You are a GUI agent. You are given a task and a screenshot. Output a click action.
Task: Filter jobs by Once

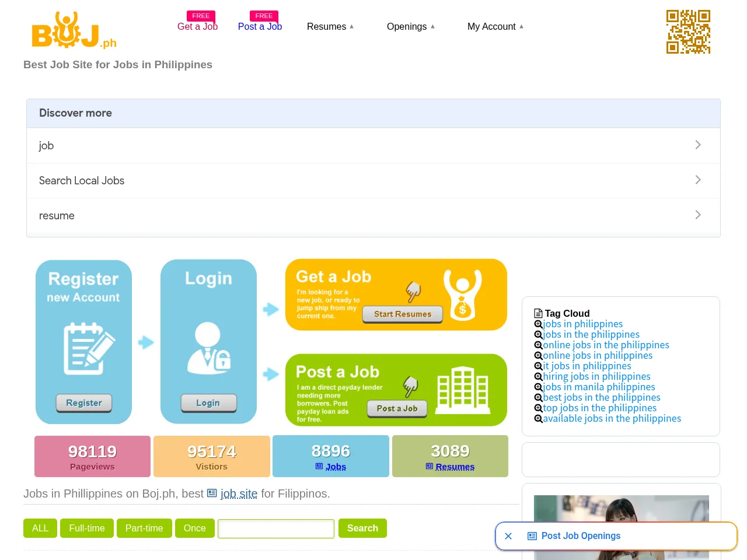[x=195, y=528]
